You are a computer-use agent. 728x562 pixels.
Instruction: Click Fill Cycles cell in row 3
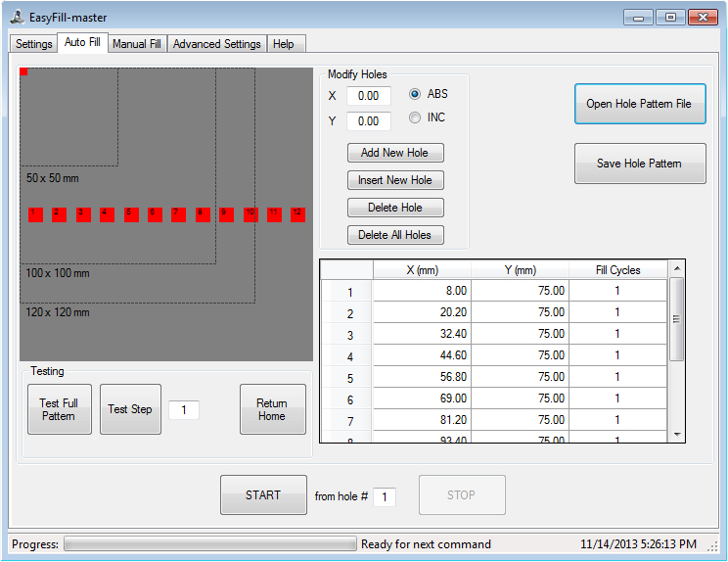618,334
